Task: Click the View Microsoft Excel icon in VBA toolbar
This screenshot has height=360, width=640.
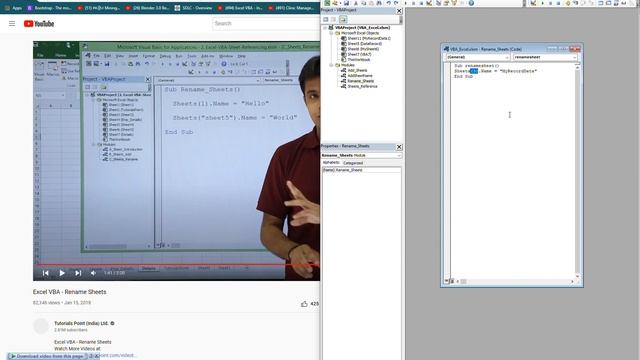Action: tap(327, 3)
